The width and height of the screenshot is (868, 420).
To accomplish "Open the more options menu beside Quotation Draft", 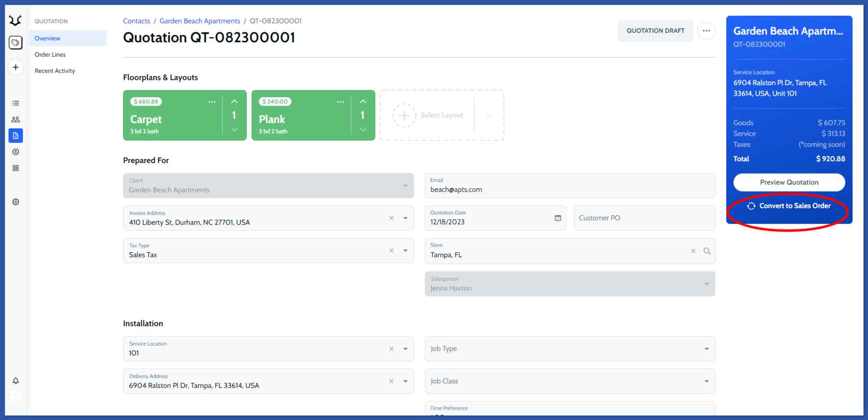I will coord(706,31).
